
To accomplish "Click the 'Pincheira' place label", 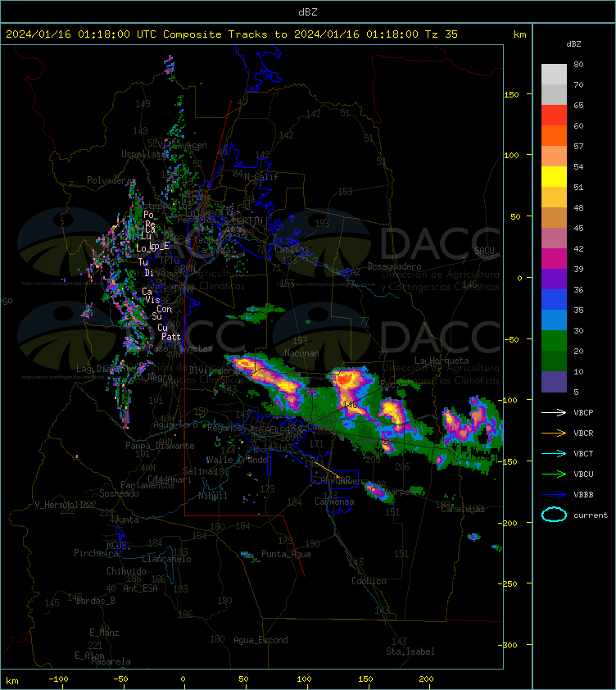I will pos(96,553).
